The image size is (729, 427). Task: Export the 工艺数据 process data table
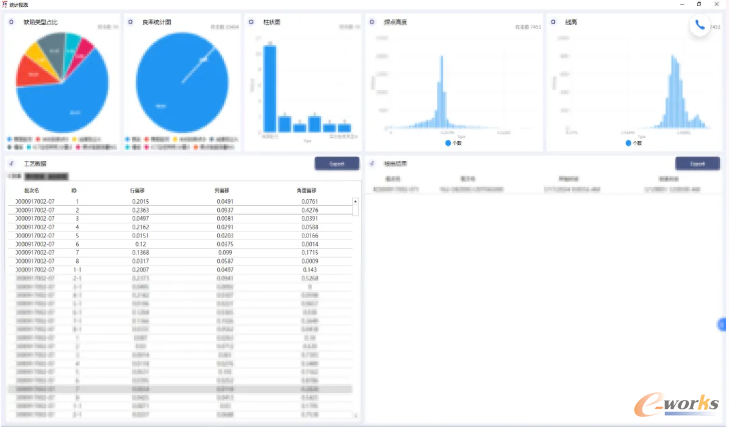pyautogui.click(x=337, y=164)
